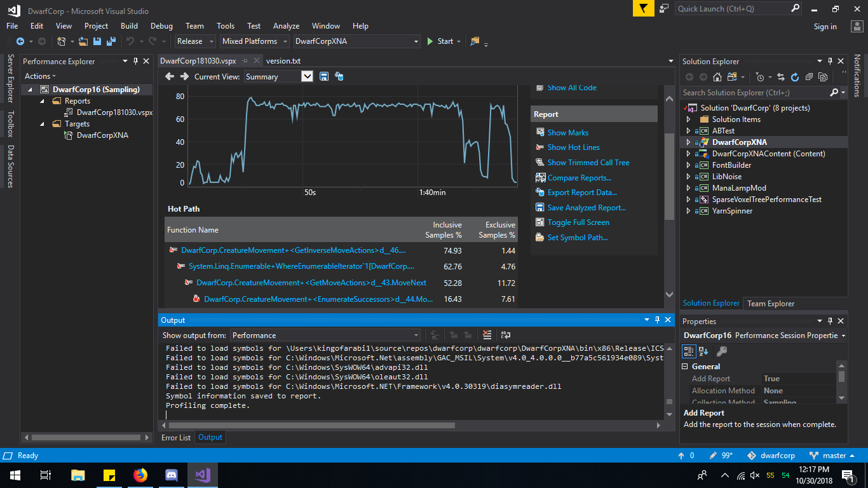This screenshot has width=868, height=488.
Task: Switch to the Error List tab
Action: tap(176, 437)
